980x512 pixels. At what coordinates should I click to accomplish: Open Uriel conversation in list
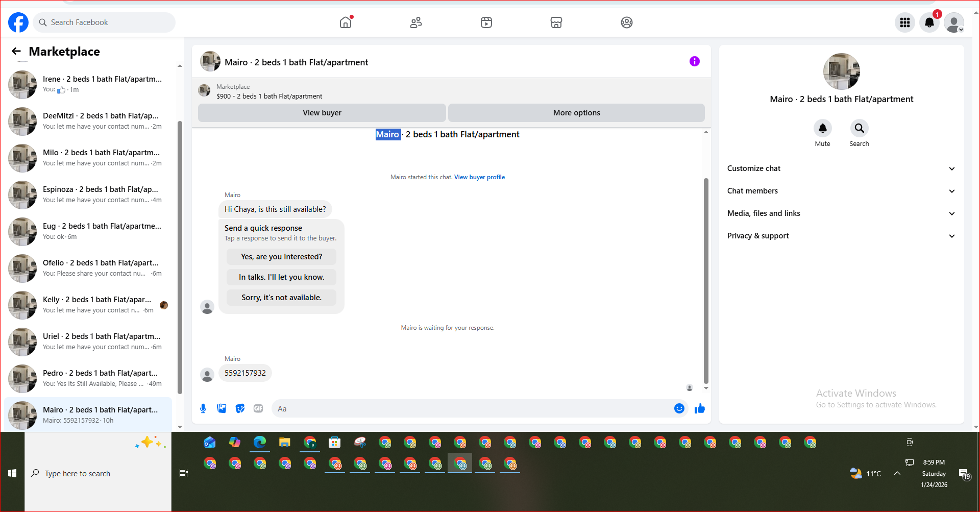pyautogui.click(x=88, y=342)
